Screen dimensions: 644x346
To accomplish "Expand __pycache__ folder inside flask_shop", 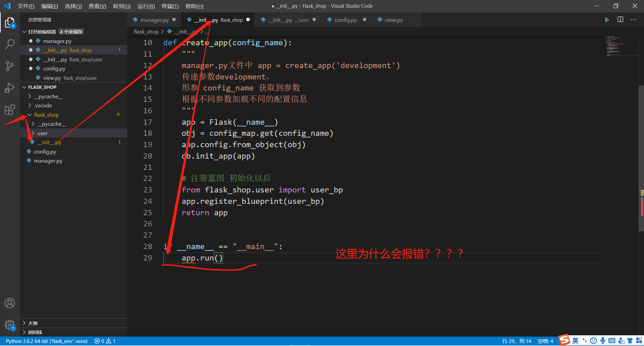I will coord(33,124).
